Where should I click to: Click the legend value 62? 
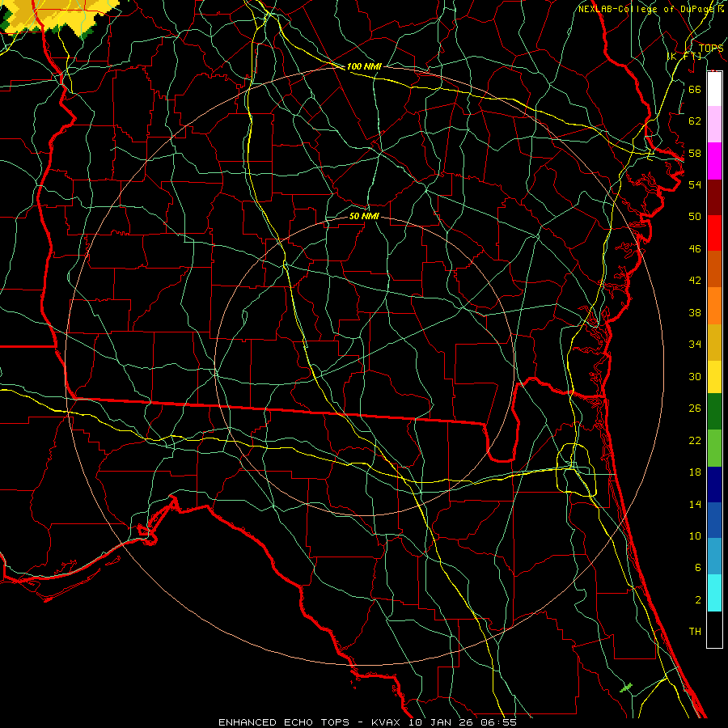pos(695,121)
